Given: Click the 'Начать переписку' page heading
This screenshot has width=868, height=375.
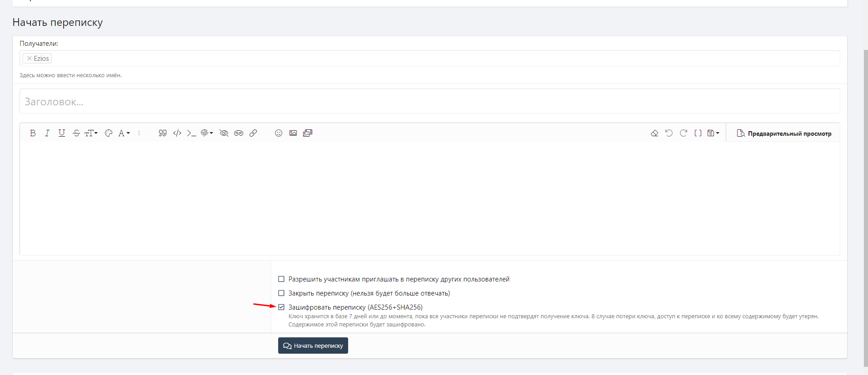Looking at the screenshot, I should 58,23.
